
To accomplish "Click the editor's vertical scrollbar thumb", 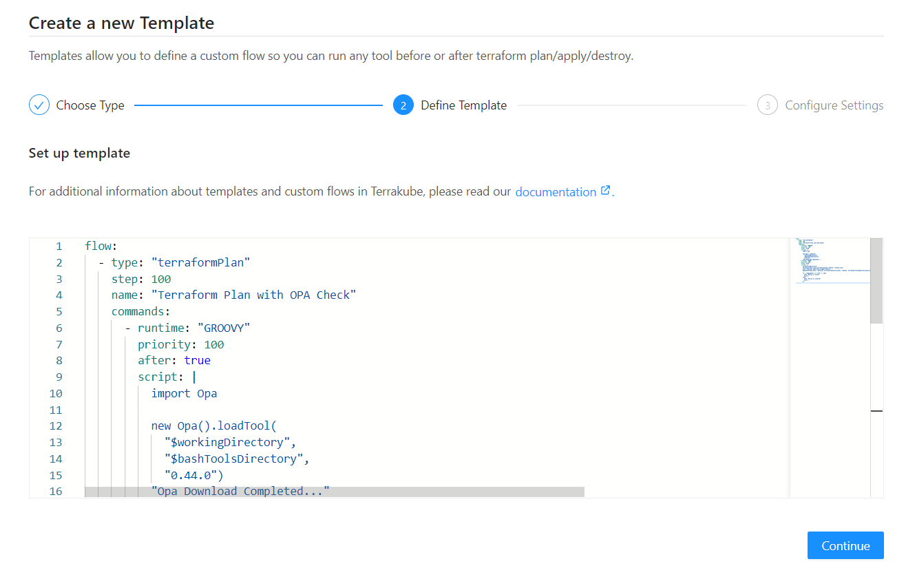I will click(876, 281).
